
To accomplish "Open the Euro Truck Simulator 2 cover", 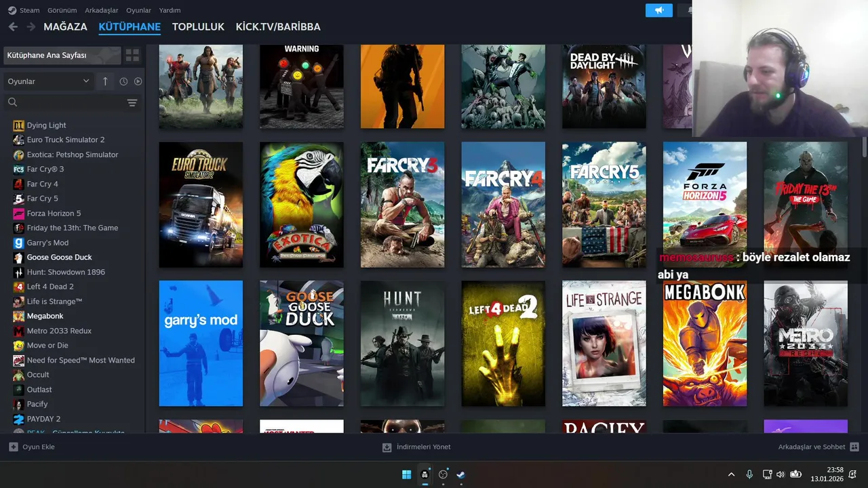I will 201,205.
